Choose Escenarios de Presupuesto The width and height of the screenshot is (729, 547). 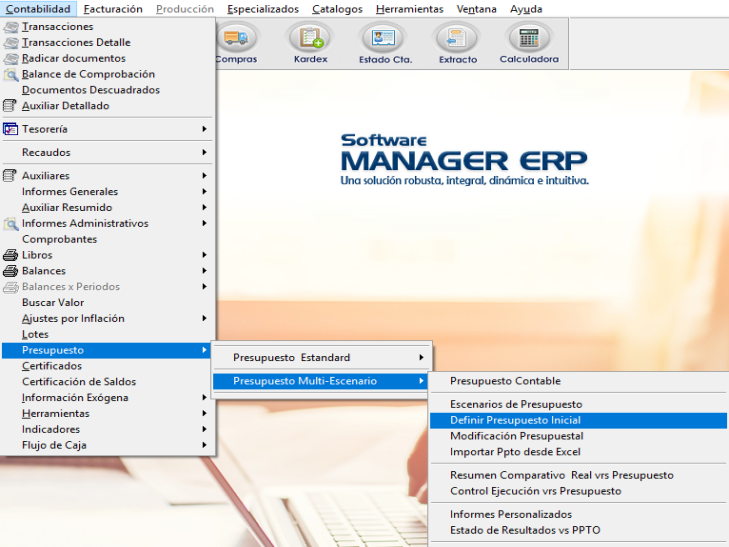(578, 404)
